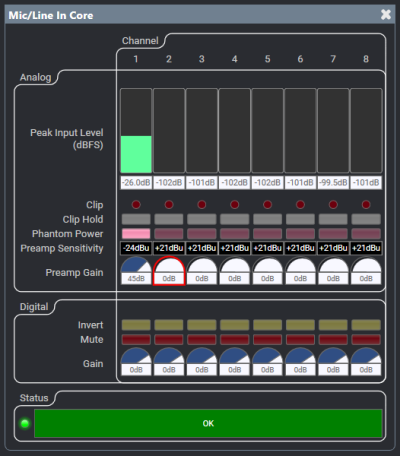Click the -24dBu Preamp Sensitivity field
The height and width of the screenshot is (456, 400).
tap(136, 248)
